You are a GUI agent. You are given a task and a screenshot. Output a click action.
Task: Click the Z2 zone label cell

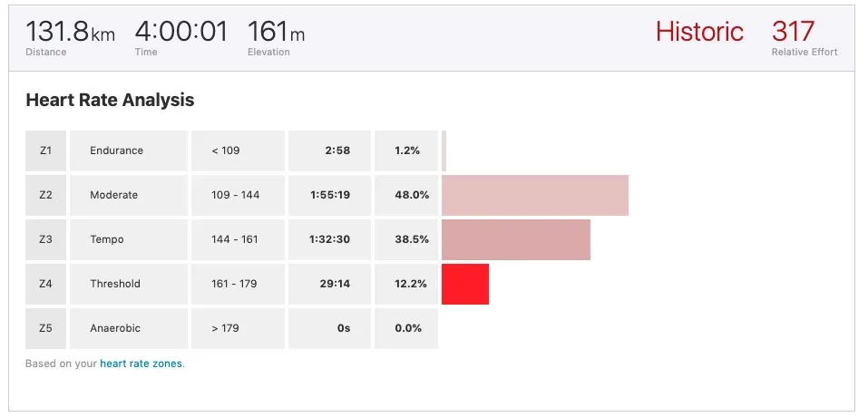pyautogui.click(x=45, y=195)
